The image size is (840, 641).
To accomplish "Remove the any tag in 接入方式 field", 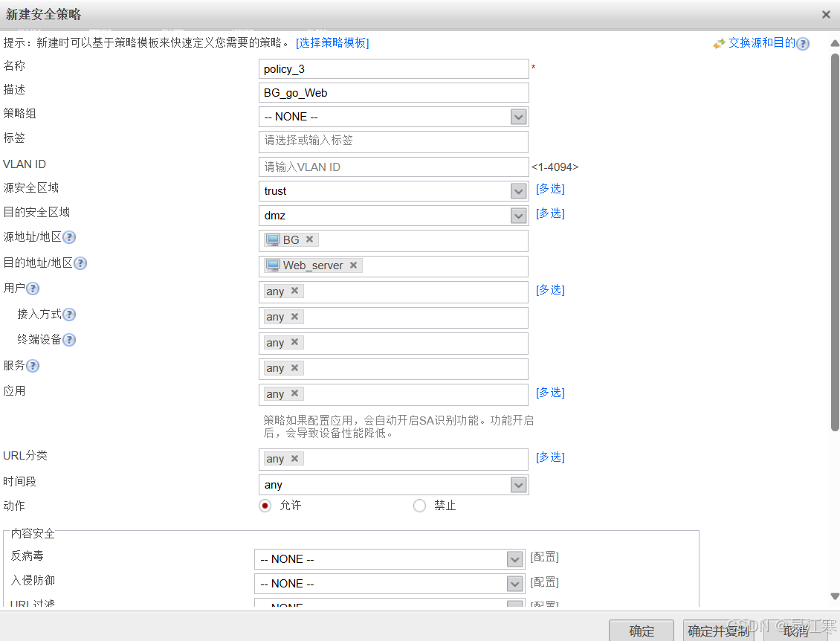I will pyautogui.click(x=294, y=316).
